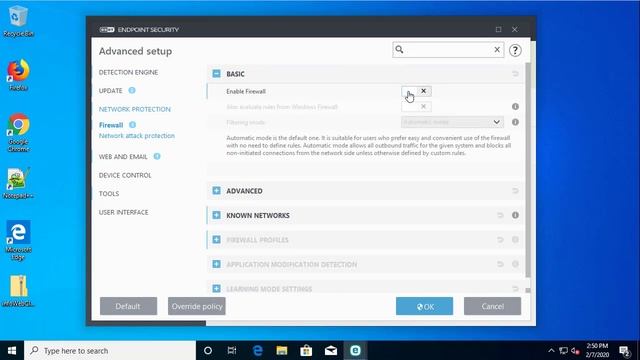640x360 pixels.
Task: Click info icon for FIREWALL PROFILES
Action: [x=516, y=240]
